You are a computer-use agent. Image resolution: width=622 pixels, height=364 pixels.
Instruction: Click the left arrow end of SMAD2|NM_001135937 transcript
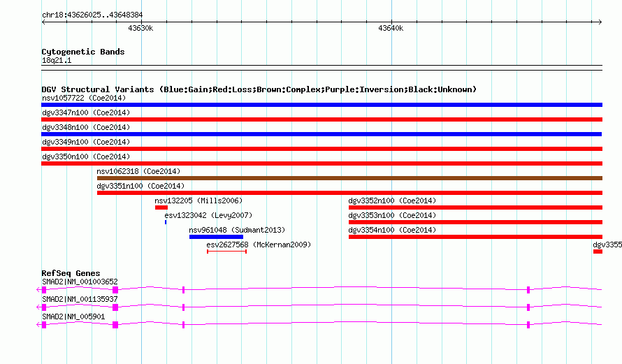(38, 307)
